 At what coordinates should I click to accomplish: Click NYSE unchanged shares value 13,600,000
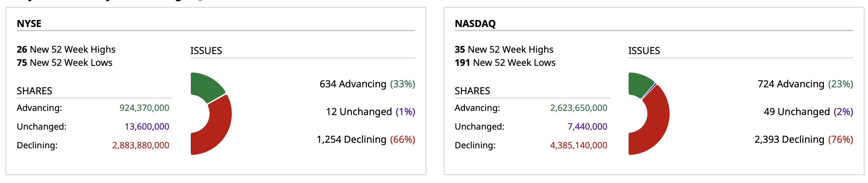(147, 127)
